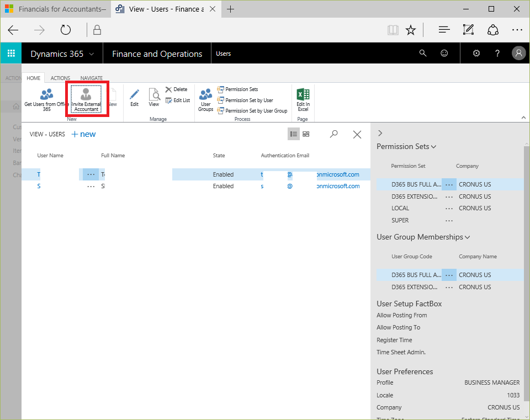
Task: Sort by Authentication Email column header
Action: point(285,156)
